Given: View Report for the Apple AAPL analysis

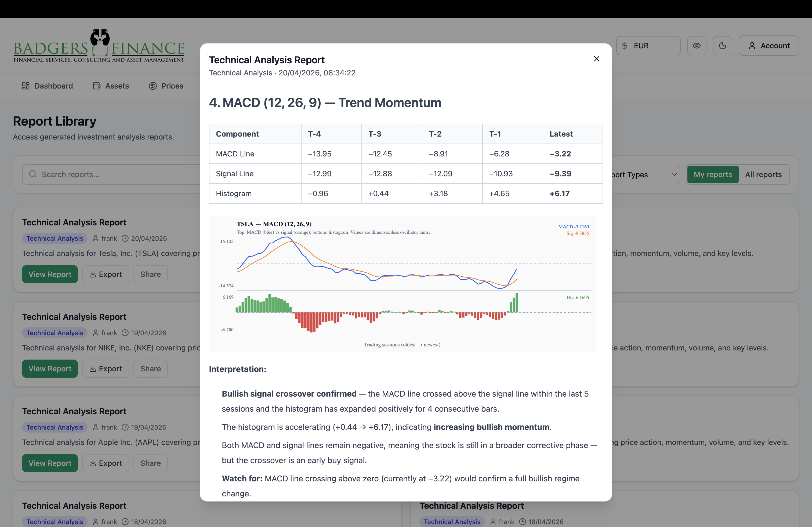Looking at the screenshot, I should [50, 463].
